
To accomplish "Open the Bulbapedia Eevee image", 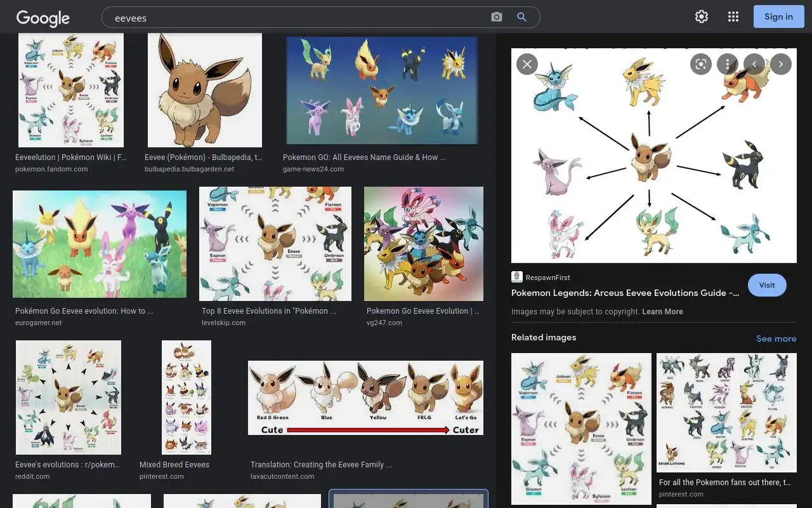I will pos(205,90).
